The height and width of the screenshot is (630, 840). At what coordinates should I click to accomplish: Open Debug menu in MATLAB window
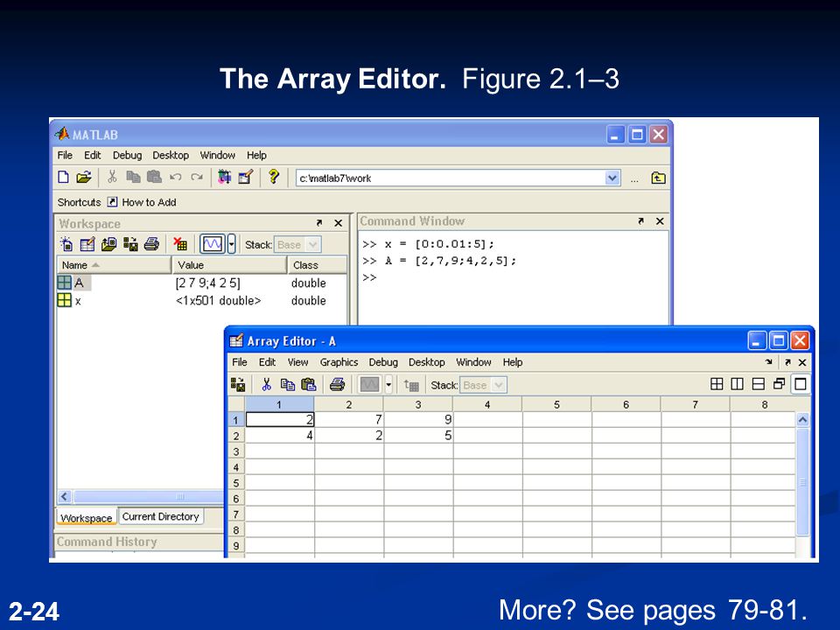(127, 156)
